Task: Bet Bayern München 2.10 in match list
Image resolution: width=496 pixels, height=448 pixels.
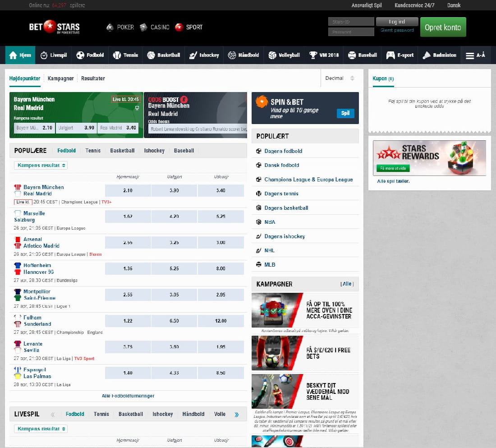Action: click(128, 190)
